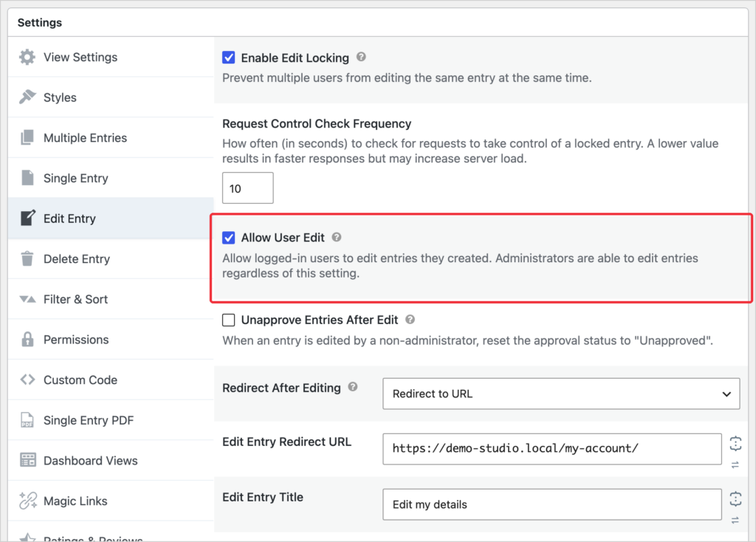Uncheck the Allow User Edit checkbox
The height and width of the screenshot is (542, 756).
[229, 237]
